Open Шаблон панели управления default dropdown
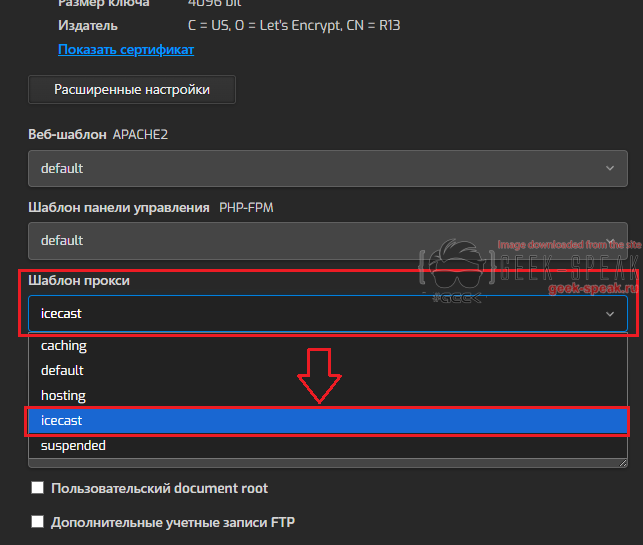Image resolution: width=643 pixels, height=545 pixels. (320, 240)
